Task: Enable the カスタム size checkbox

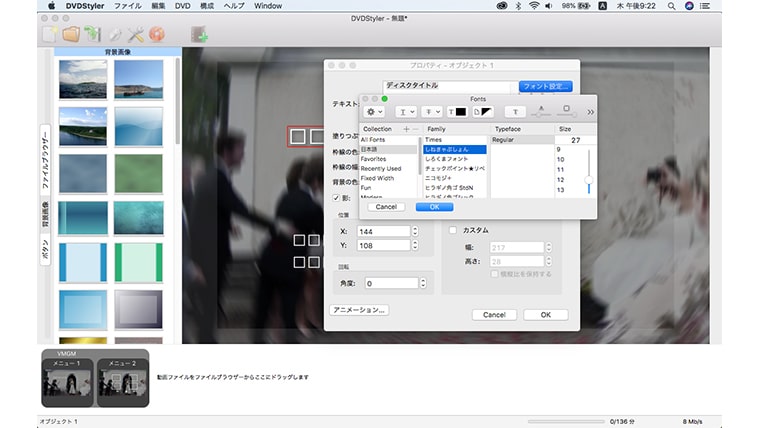Action: (453, 230)
